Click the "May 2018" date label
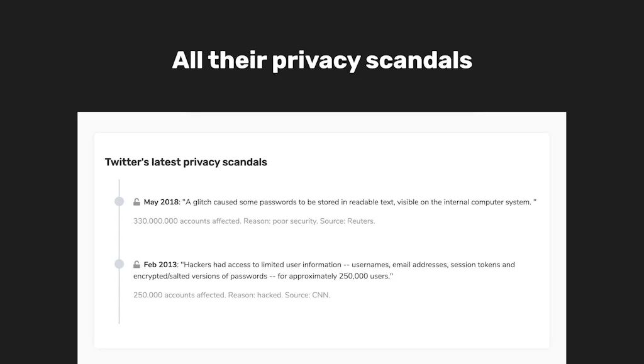Image resolution: width=644 pixels, height=364 pixels. click(x=161, y=202)
